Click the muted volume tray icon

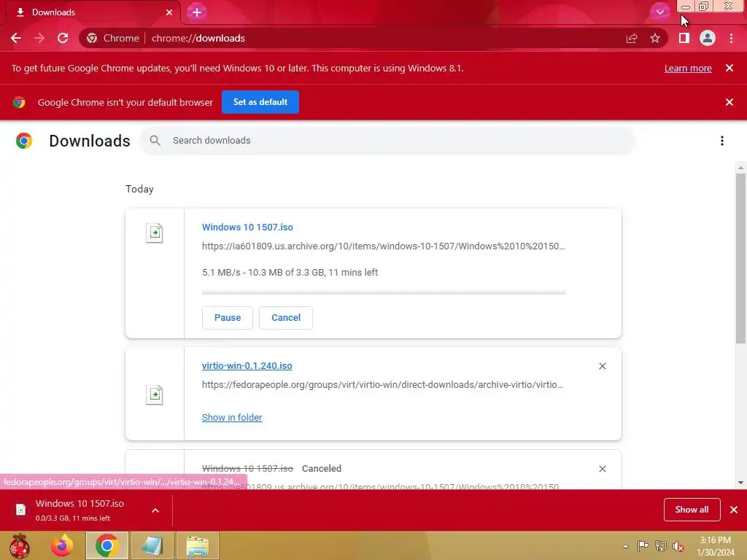click(x=678, y=546)
